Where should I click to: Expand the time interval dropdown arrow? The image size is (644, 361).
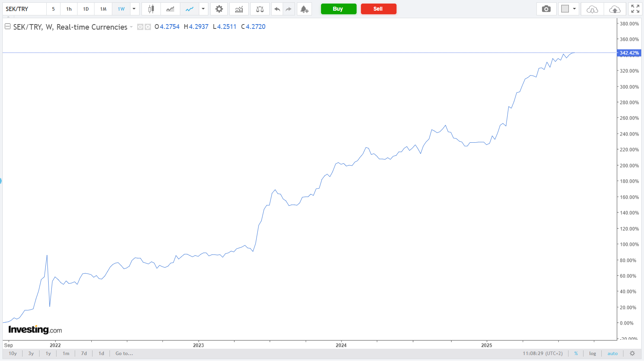134,9
